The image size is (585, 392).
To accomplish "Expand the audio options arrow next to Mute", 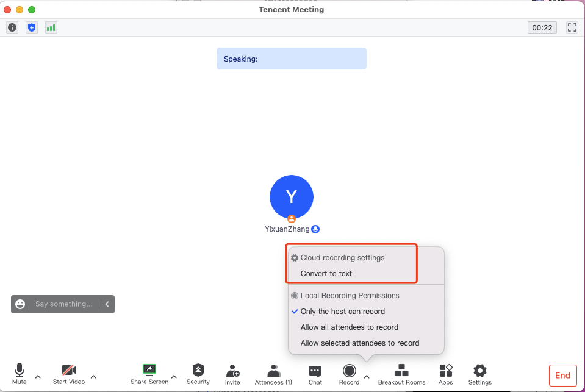I will (x=38, y=377).
